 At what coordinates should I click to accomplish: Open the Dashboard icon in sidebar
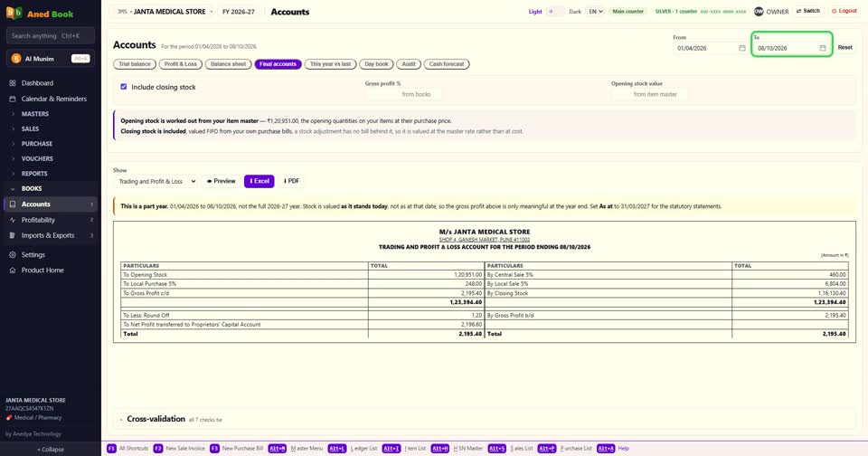[x=12, y=83]
